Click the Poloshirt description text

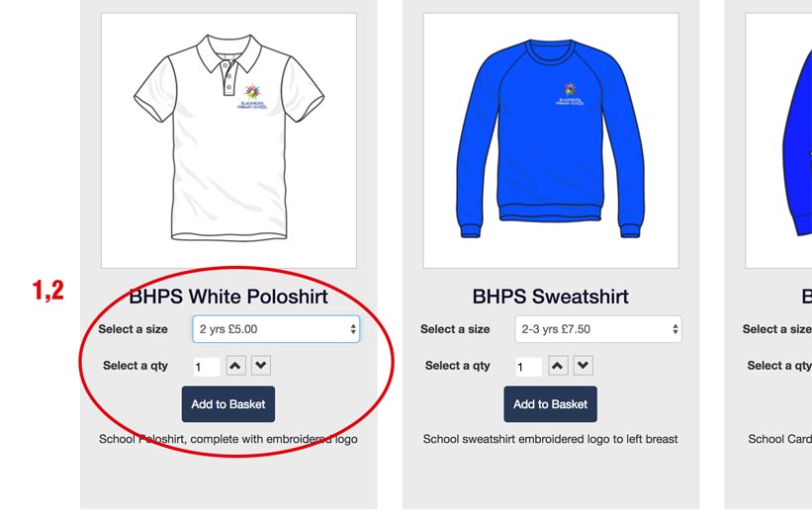(228, 439)
